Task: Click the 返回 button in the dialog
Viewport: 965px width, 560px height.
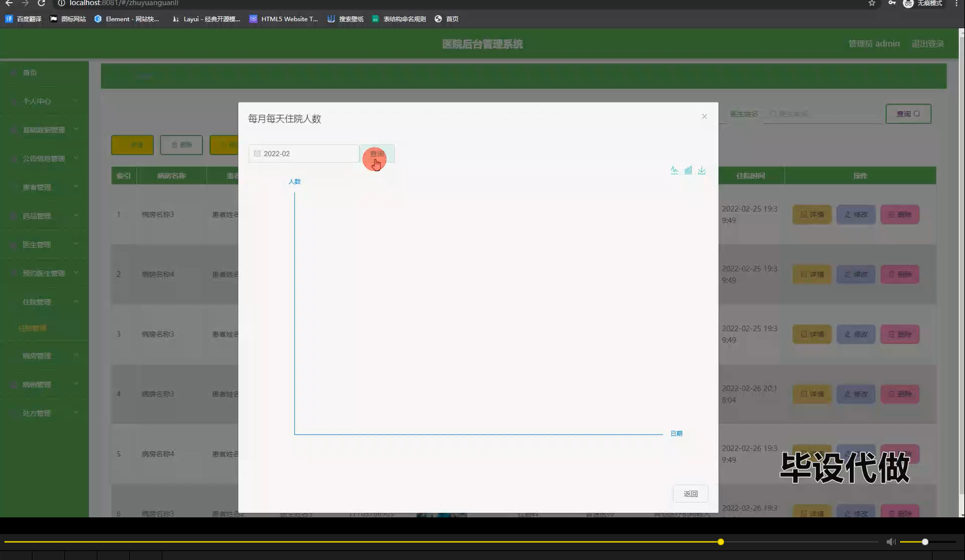Action: (691, 494)
